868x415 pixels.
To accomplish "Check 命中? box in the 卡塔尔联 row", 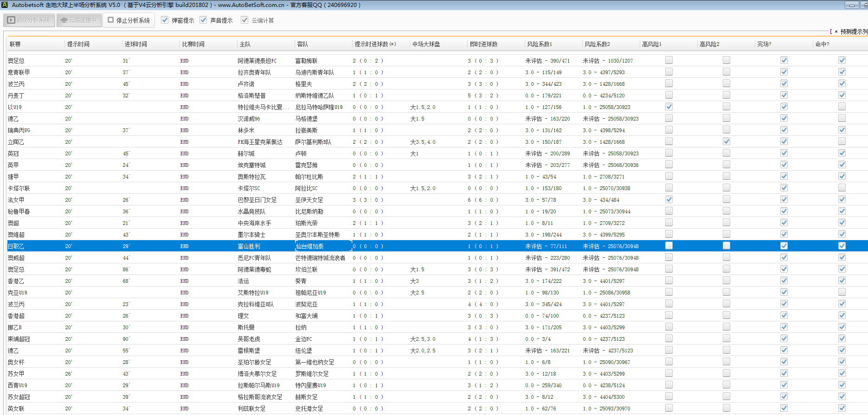I will 842,188.
